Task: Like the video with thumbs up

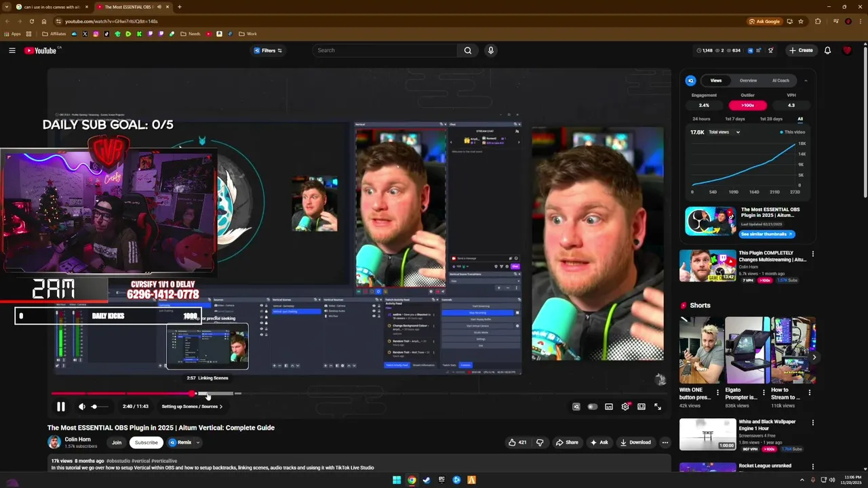Action: tap(517, 443)
